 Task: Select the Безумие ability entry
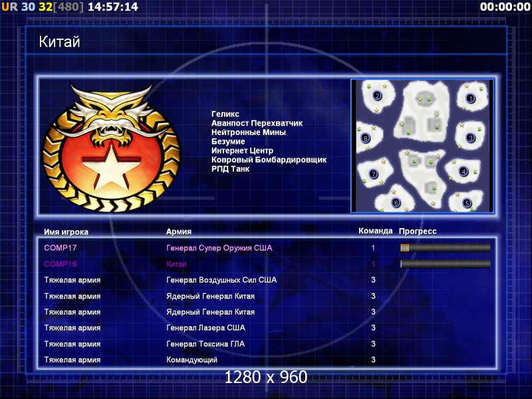[x=228, y=142]
